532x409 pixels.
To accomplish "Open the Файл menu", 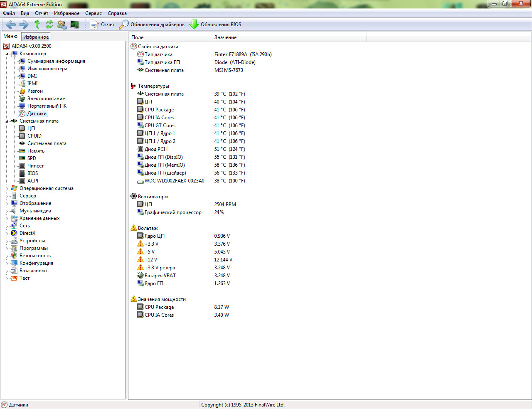I will coord(9,13).
